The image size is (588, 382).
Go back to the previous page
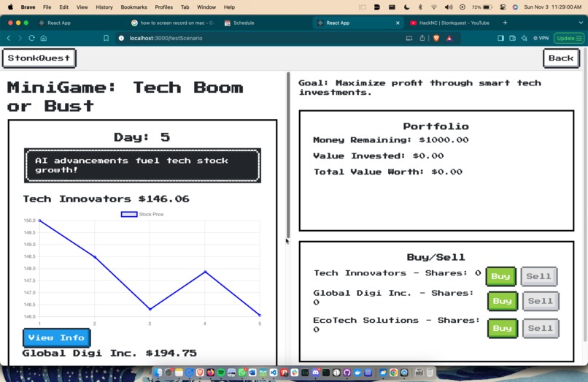(x=9, y=38)
